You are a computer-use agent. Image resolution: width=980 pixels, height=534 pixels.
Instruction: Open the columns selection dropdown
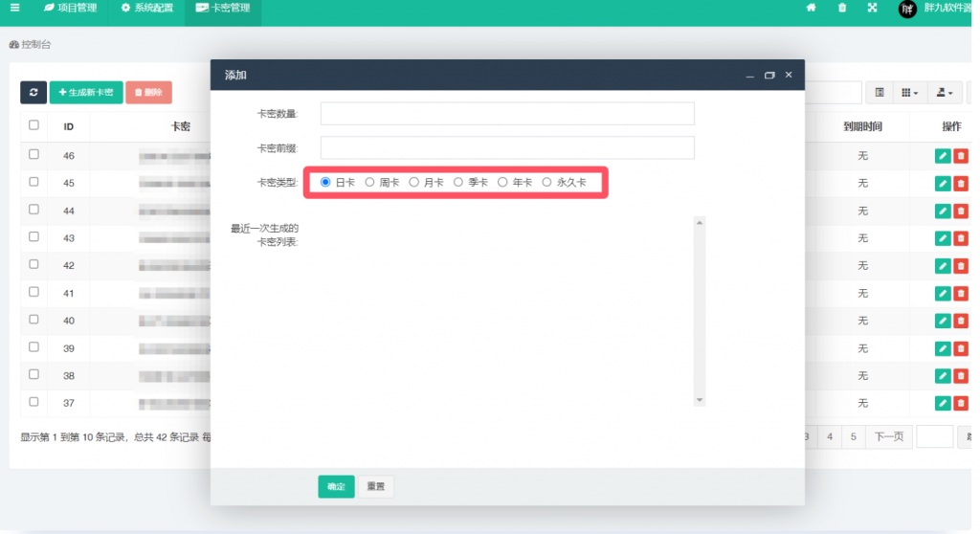(x=909, y=93)
